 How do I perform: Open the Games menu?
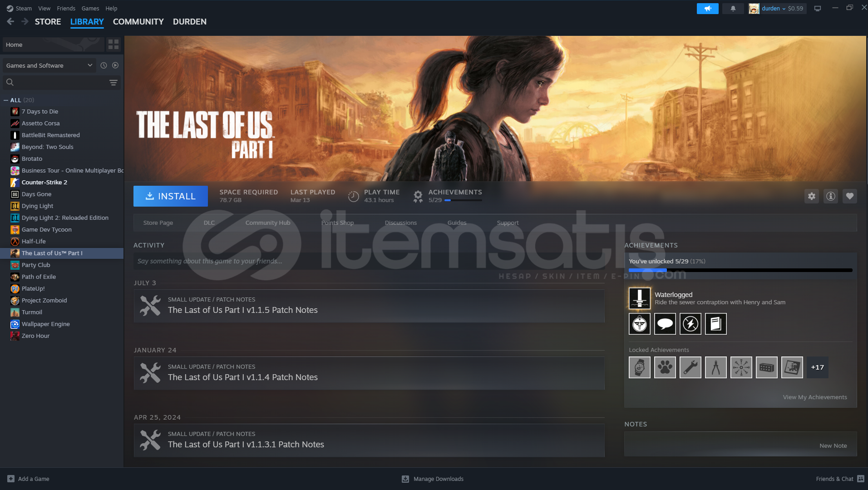pos(90,8)
